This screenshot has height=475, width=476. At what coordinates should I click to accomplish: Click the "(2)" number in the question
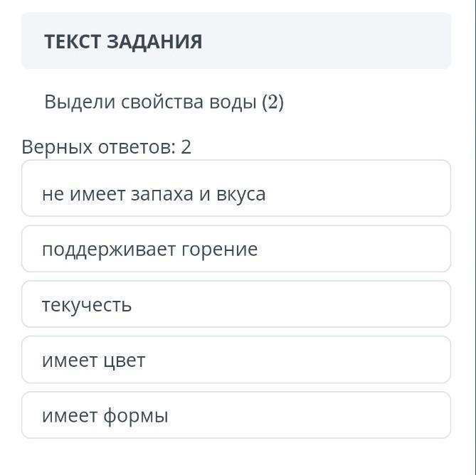click(273, 102)
